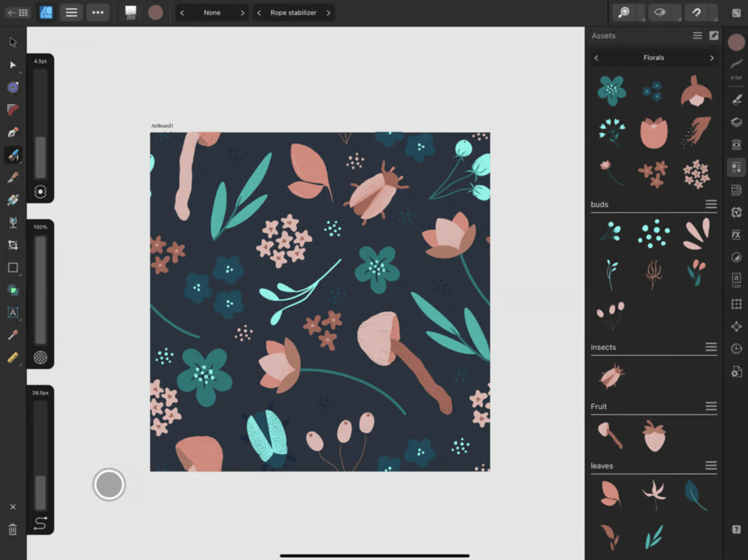Select the Fill tool wine glass icon
Image resolution: width=748 pixels, height=560 pixels.
click(x=13, y=223)
